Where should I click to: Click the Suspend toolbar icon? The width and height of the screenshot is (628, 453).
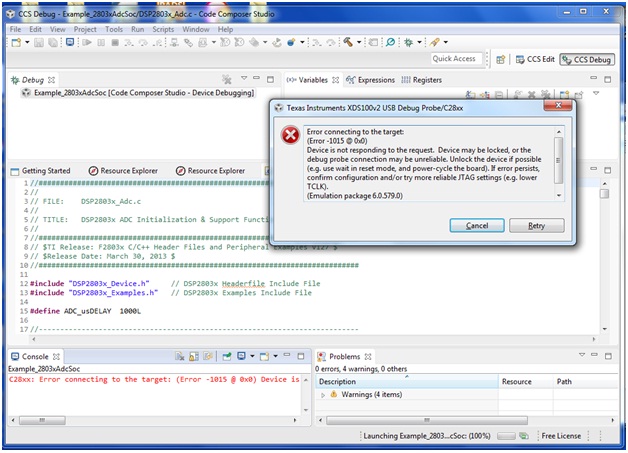[101, 42]
